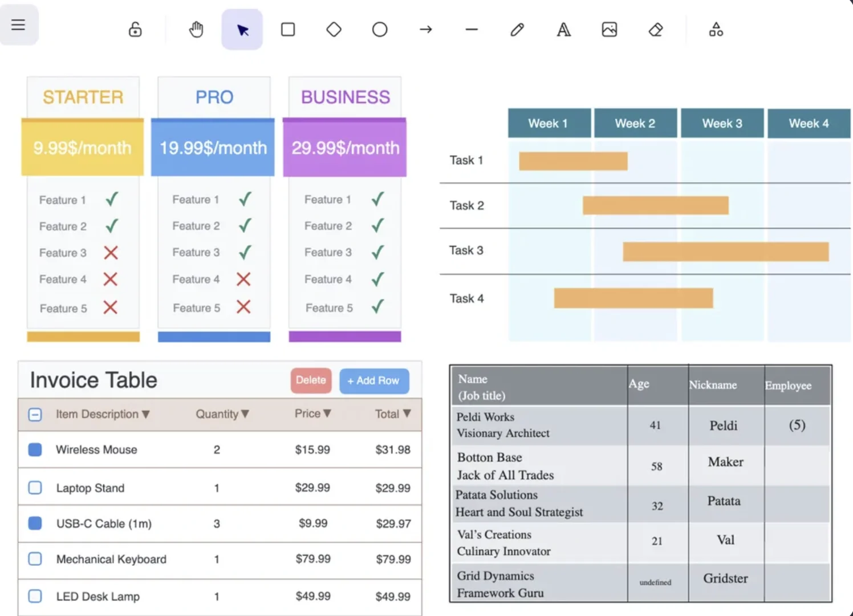Open the Quantity column sort arrow
Image resolution: width=853 pixels, height=616 pixels.
[245, 414]
